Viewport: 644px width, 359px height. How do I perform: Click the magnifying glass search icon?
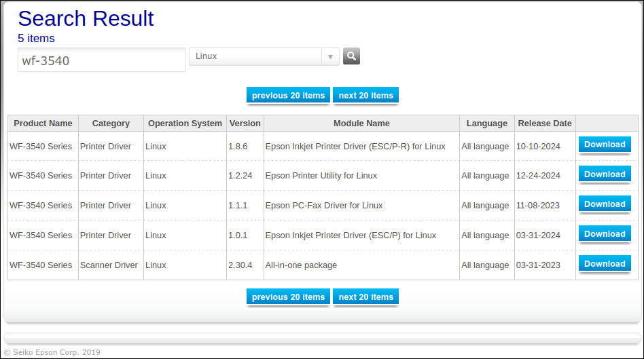click(351, 56)
